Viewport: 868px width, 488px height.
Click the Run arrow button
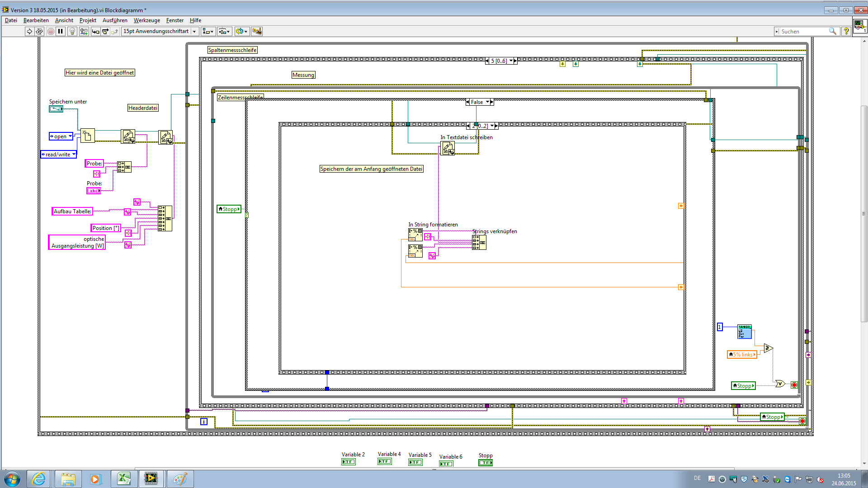point(29,31)
